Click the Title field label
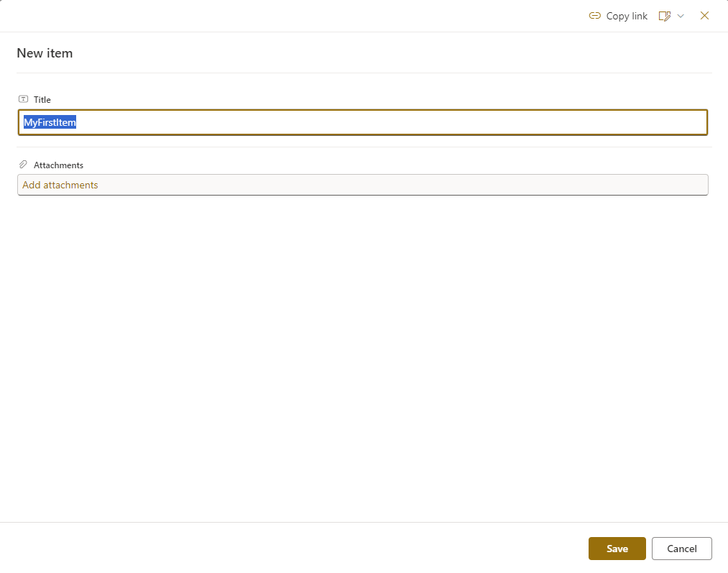728x573 pixels. click(x=42, y=100)
